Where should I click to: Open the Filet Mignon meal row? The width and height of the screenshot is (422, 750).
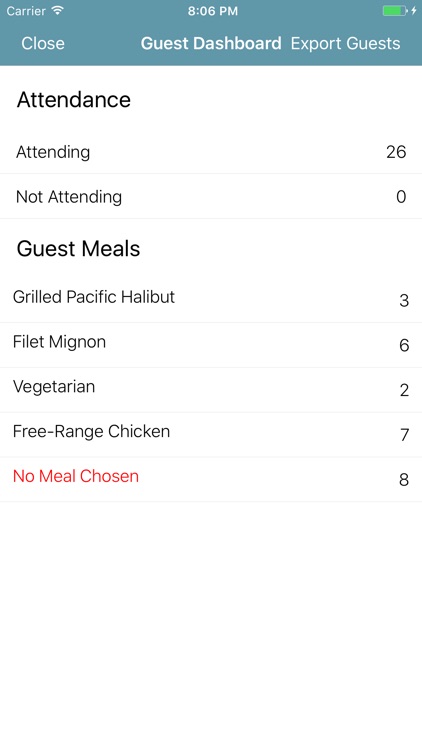pyautogui.click(x=211, y=345)
